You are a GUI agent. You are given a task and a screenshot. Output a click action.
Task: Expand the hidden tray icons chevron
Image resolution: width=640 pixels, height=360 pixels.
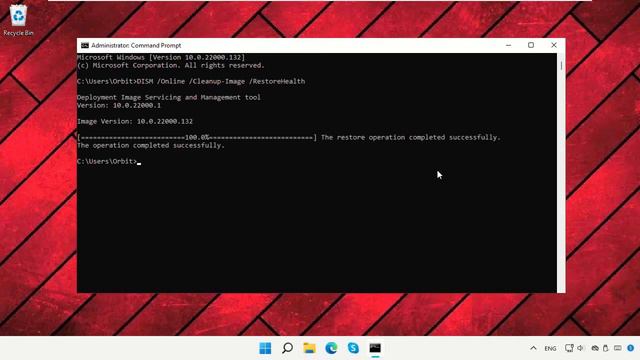pos(533,348)
